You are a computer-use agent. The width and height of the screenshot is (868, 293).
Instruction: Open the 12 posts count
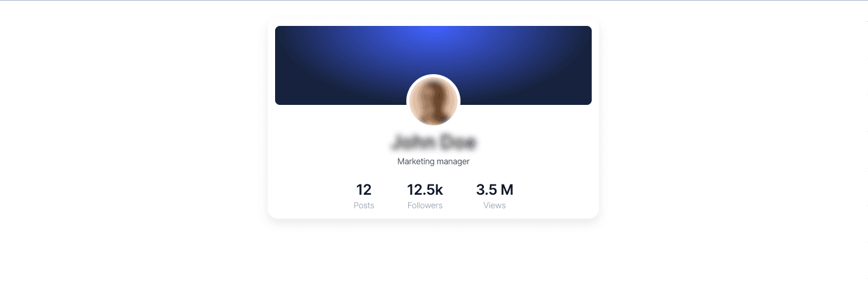pyautogui.click(x=364, y=190)
